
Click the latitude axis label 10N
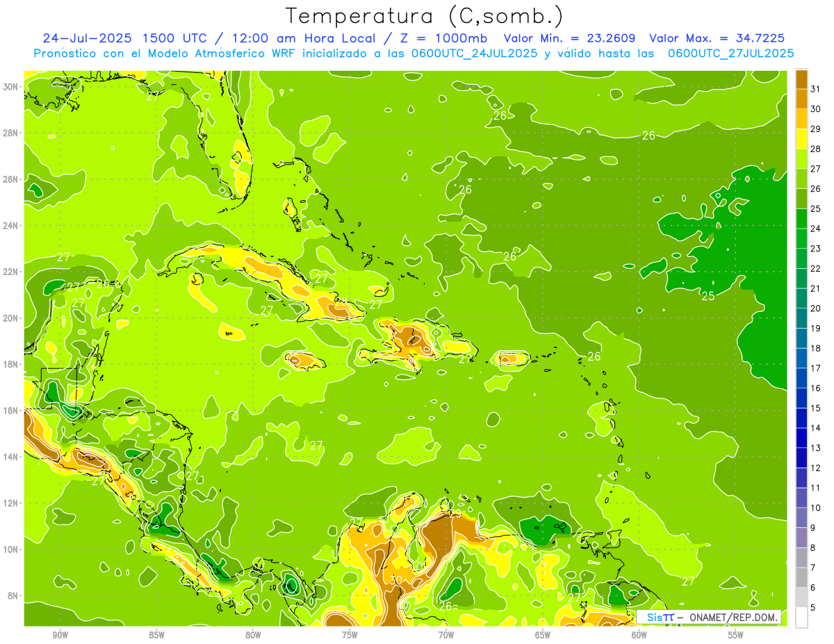(x=12, y=550)
